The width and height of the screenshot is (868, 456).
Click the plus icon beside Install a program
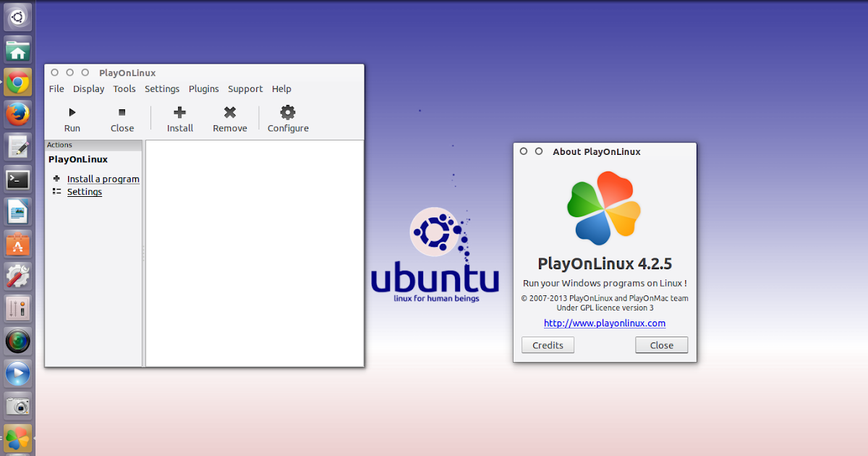pos(56,178)
